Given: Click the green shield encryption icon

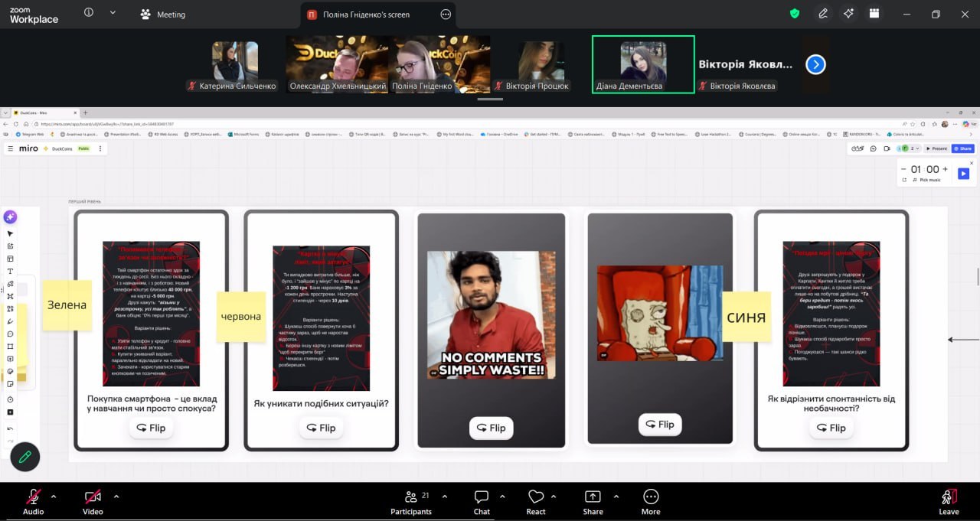Looking at the screenshot, I should coord(795,14).
